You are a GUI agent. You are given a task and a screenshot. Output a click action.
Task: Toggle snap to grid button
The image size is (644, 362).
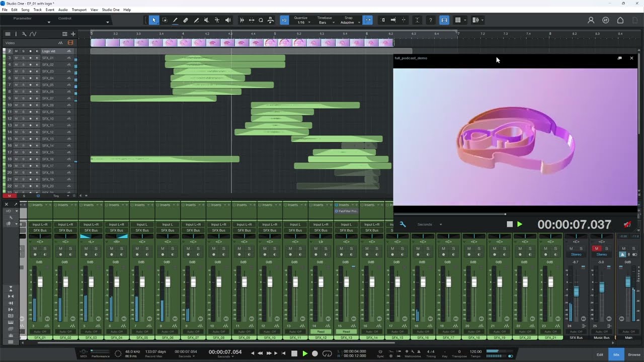[368, 20]
